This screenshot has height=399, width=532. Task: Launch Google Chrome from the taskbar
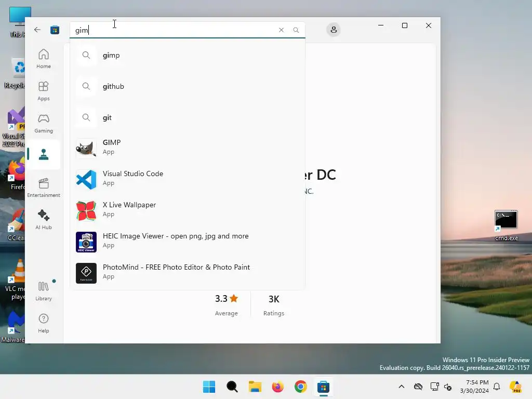coord(301,387)
